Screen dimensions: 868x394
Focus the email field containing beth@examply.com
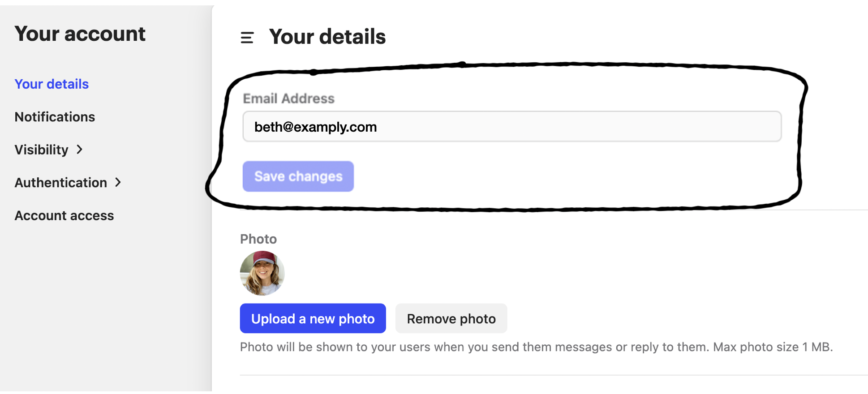click(512, 127)
